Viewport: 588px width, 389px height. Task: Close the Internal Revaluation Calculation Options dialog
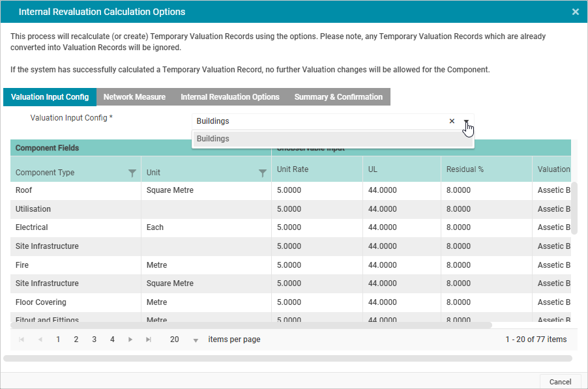pyautogui.click(x=575, y=12)
